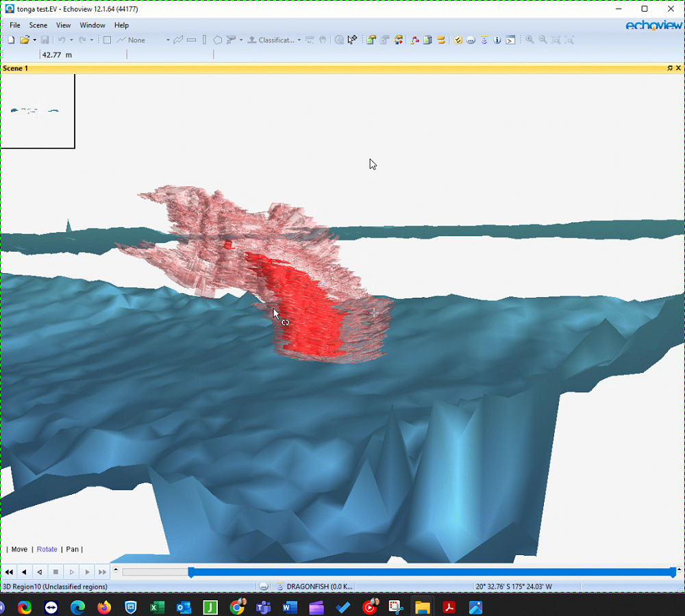
Task: Click the yellow checkmark toolbar icon
Action: pyautogui.click(x=458, y=40)
